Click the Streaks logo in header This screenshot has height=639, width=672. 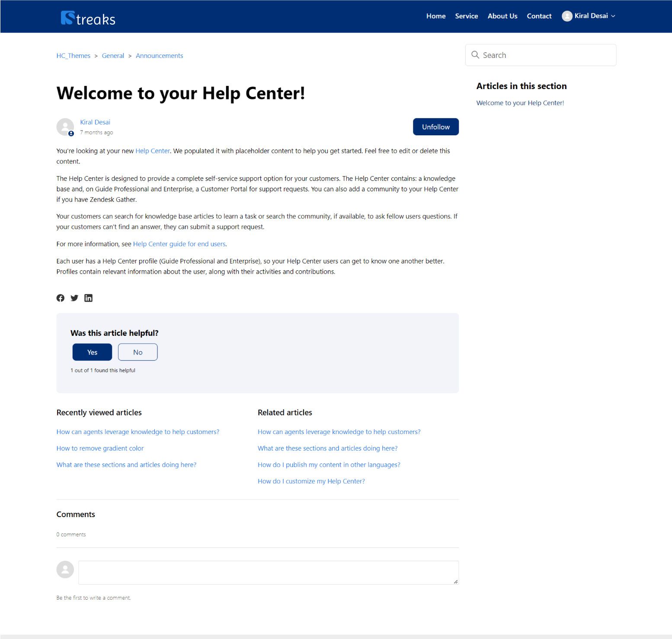click(x=88, y=18)
